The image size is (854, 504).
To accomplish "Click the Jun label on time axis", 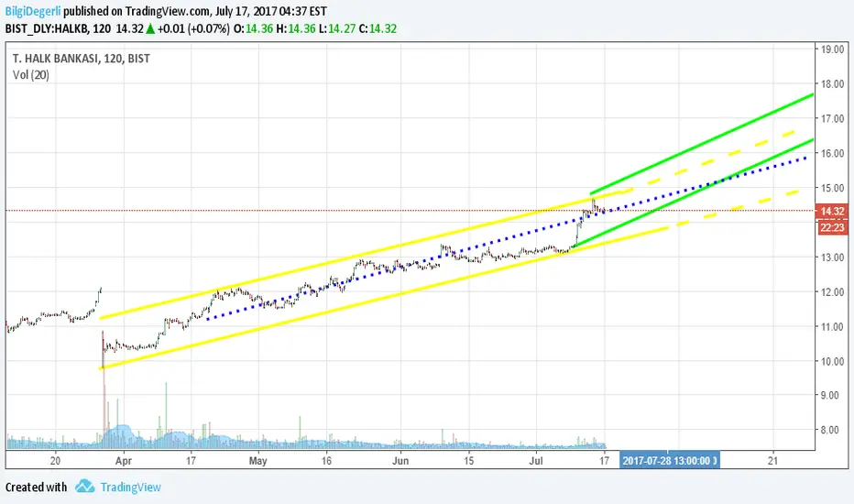I will pos(400,461).
